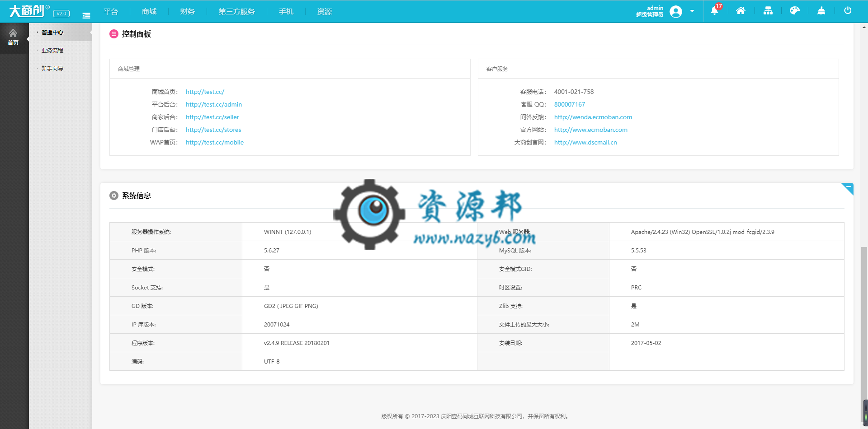The height and width of the screenshot is (429, 868).
Task: Open the sitemap icon in top bar
Action: point(768,11)
